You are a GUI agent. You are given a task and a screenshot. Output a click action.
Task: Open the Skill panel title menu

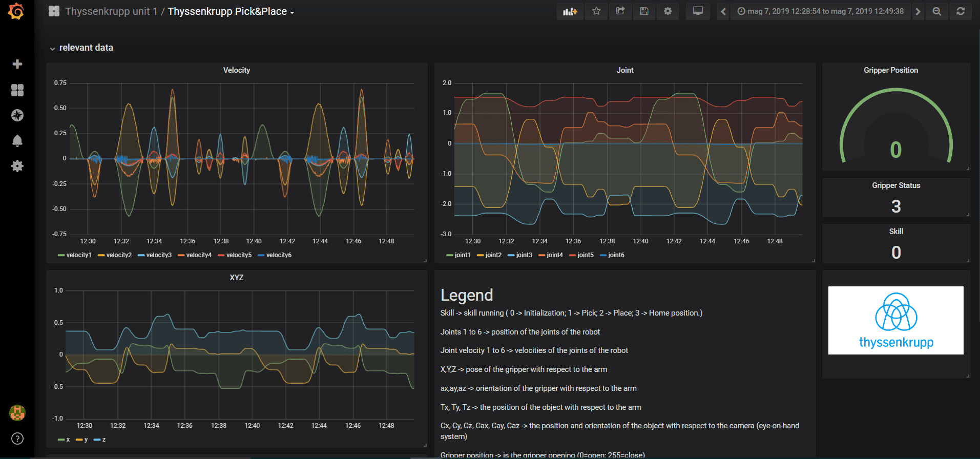point(896,232)
